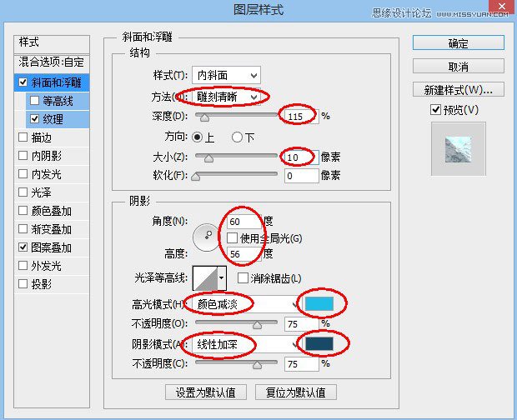The height and width of the screenshot is (420, 517).
Task: Select 斜面和浮雕 item label
Action: (x=56, y=82)
